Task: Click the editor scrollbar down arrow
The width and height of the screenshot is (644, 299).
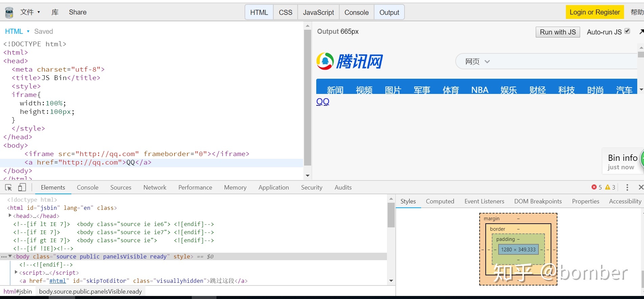Action: coord(307,175)
